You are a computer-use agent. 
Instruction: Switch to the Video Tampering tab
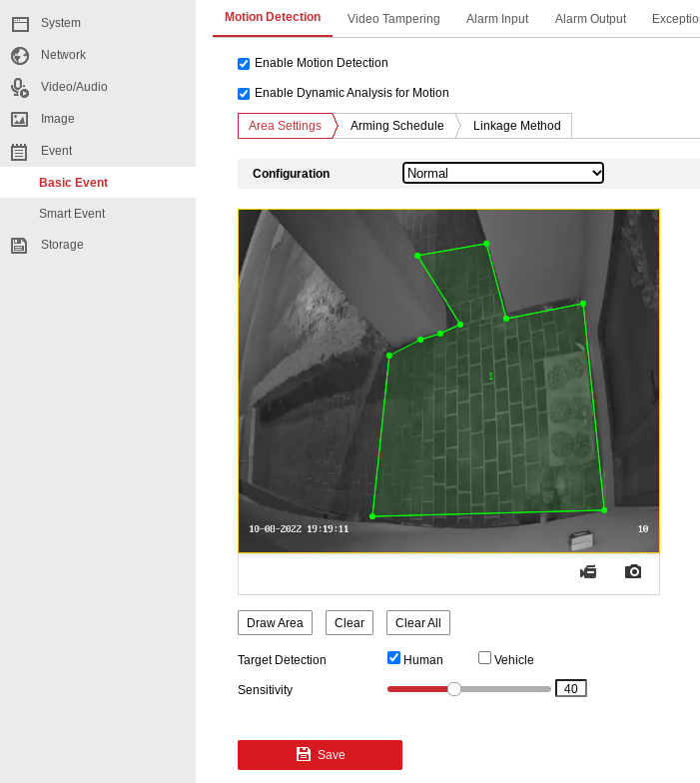point(393,19)
